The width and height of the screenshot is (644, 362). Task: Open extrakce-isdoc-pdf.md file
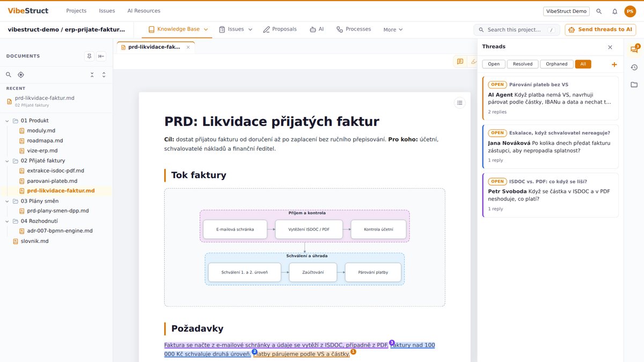pos(56,171)
